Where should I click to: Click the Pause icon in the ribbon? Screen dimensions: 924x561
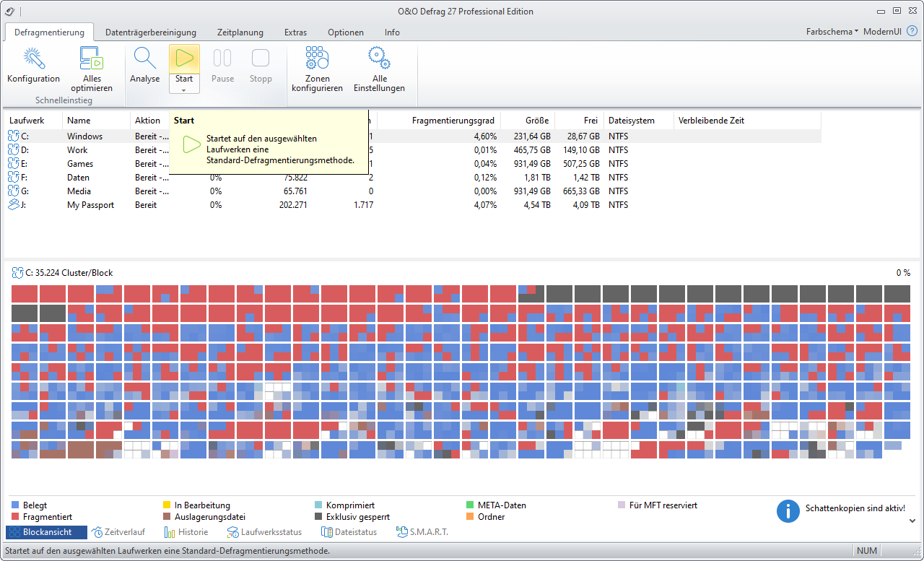[222, 58]
